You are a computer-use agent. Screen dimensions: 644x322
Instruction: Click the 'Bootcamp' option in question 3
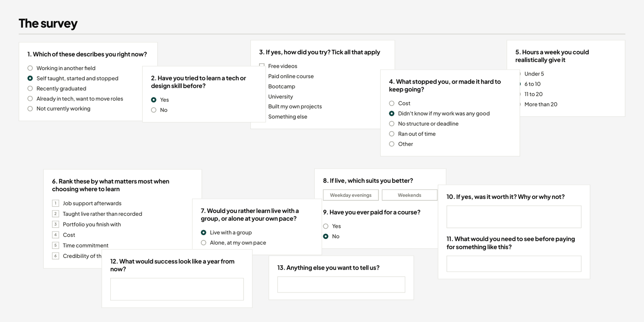point(282,87)
